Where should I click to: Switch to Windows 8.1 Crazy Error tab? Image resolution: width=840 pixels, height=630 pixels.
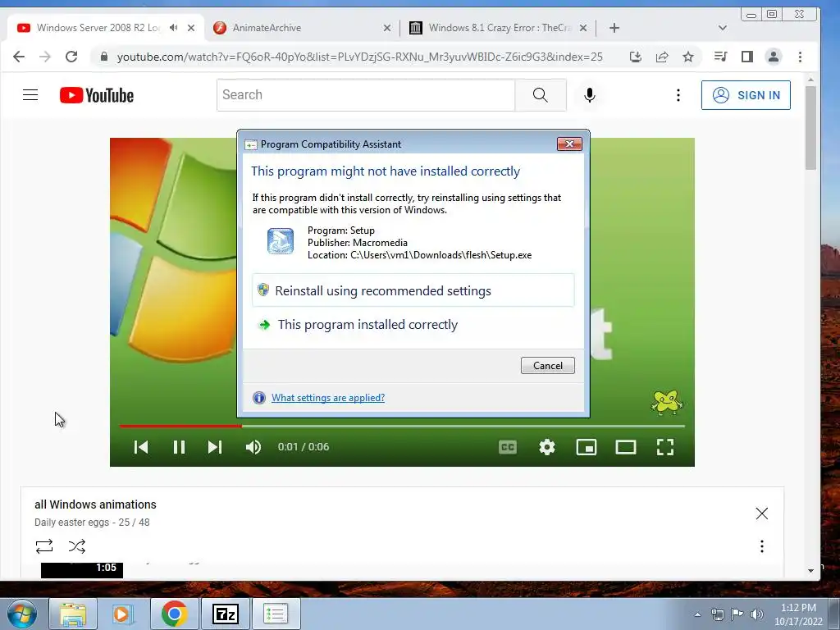499,28
